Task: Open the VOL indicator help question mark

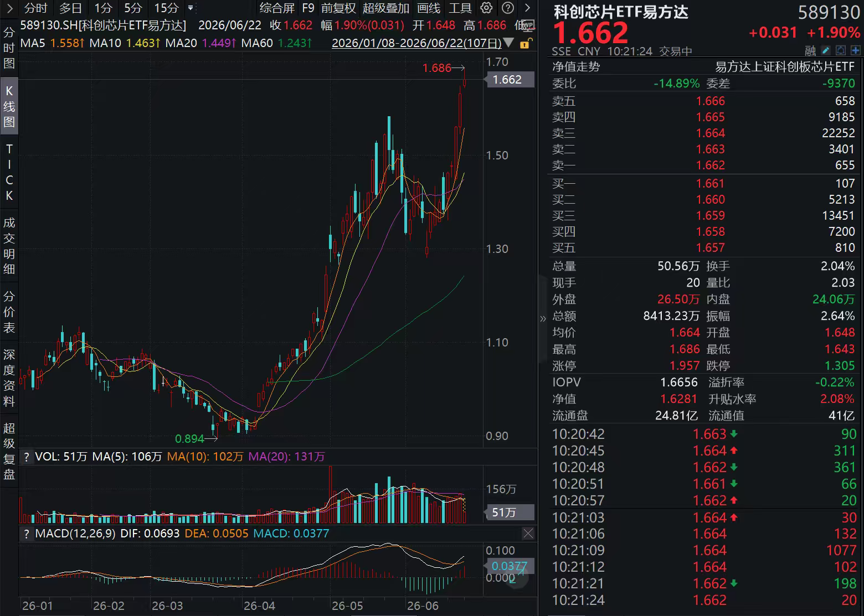Action: (25, 457)
